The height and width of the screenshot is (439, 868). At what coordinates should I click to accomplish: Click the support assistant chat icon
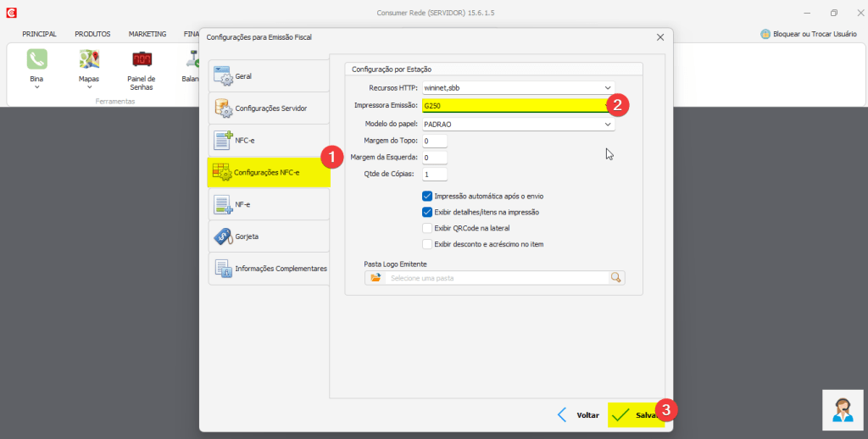click(843, 410)
